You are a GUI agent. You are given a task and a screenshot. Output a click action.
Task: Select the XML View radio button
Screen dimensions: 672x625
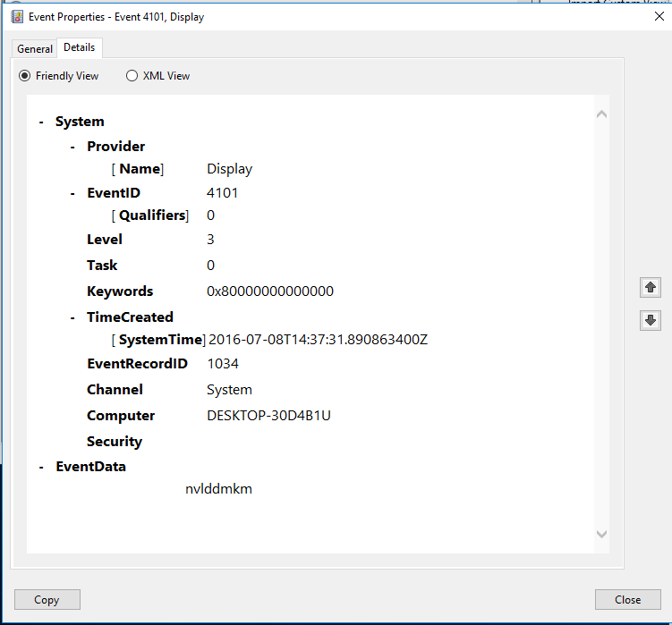click(157, 76)
